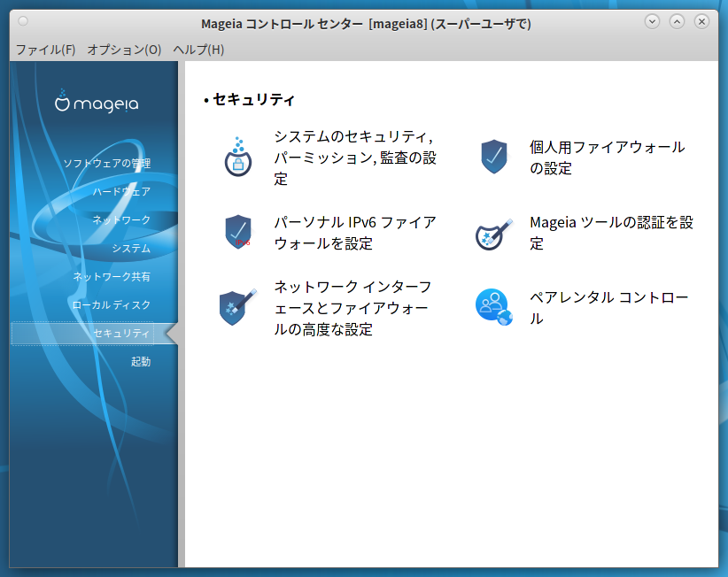Open ネットワーク インターフェースとファイアウォールの高度な設定 link

click(352, 308)
